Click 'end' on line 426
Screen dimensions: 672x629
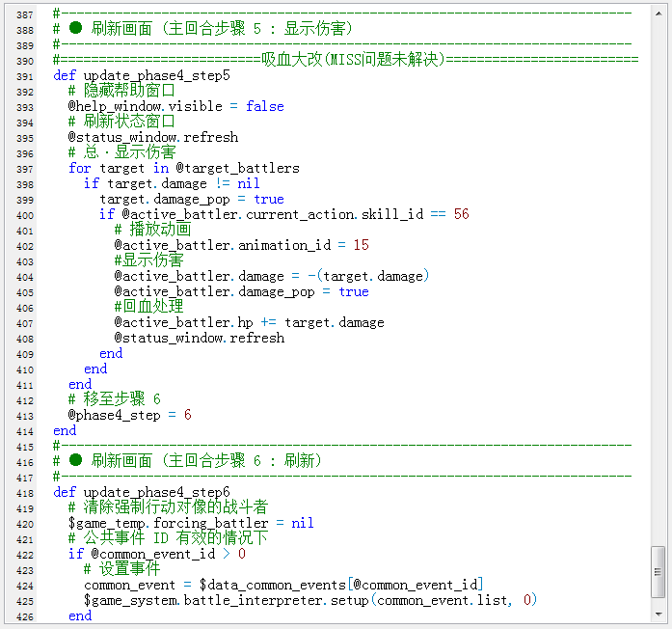[x=80, y=615]
